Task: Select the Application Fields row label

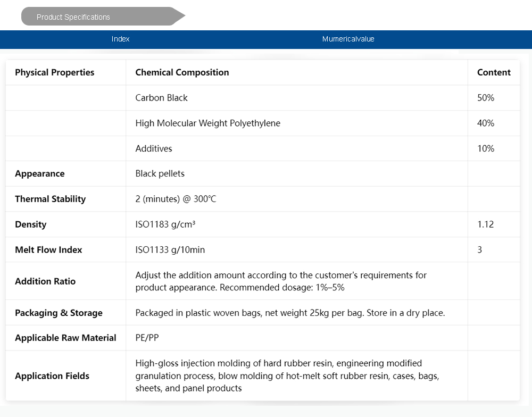Action: [x=52, y=376]
